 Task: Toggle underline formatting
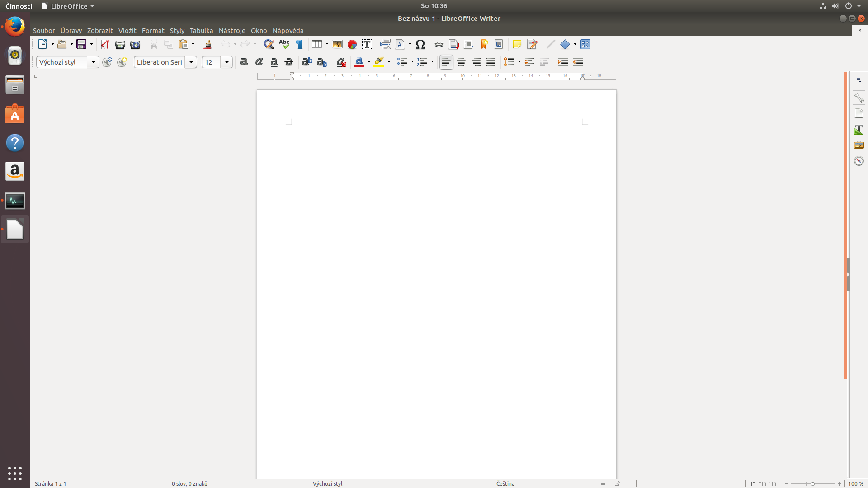click(274, 62)
